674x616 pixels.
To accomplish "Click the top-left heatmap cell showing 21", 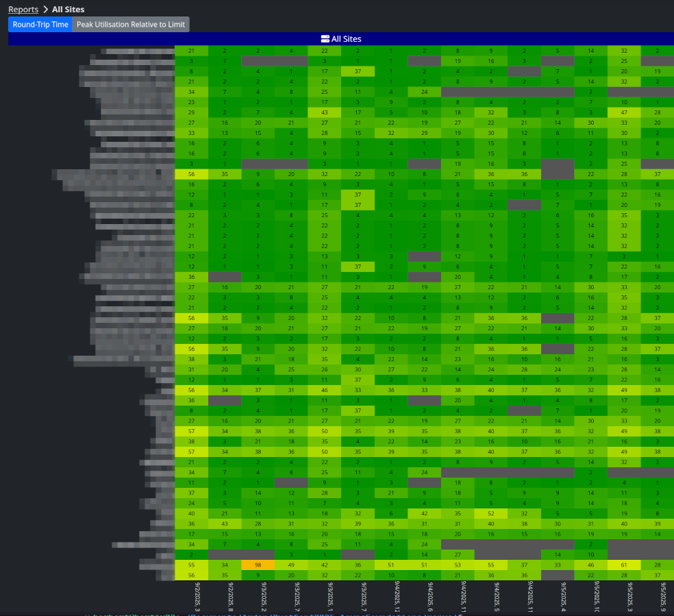I will [191, 50].
